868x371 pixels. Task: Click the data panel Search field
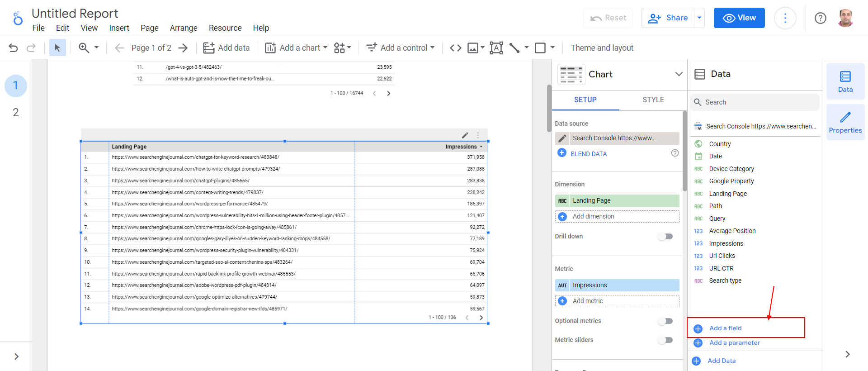coord(755,102)
